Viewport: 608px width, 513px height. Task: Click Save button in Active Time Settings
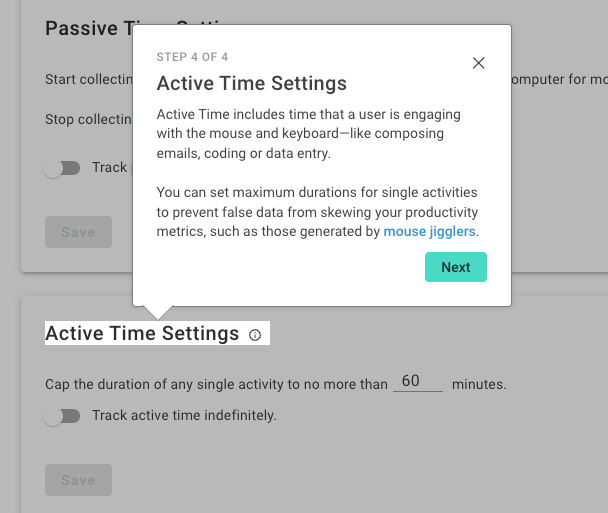[78, 480]
